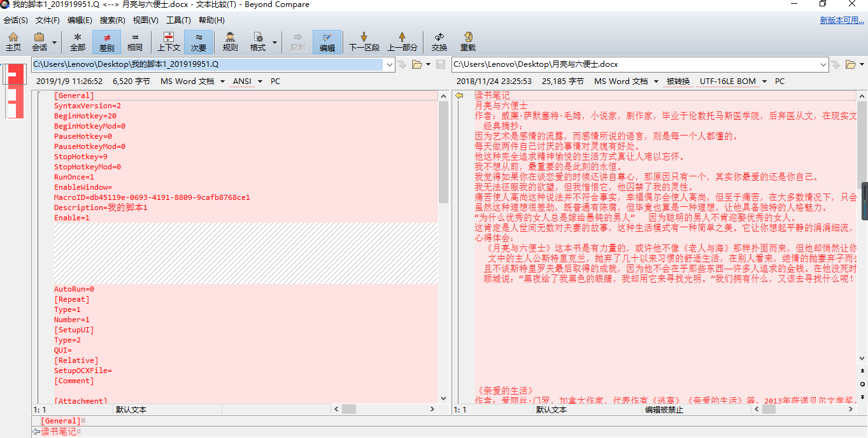Click the right pane reload arrow icon
868x438 pixels.
(x=835, y=64)
